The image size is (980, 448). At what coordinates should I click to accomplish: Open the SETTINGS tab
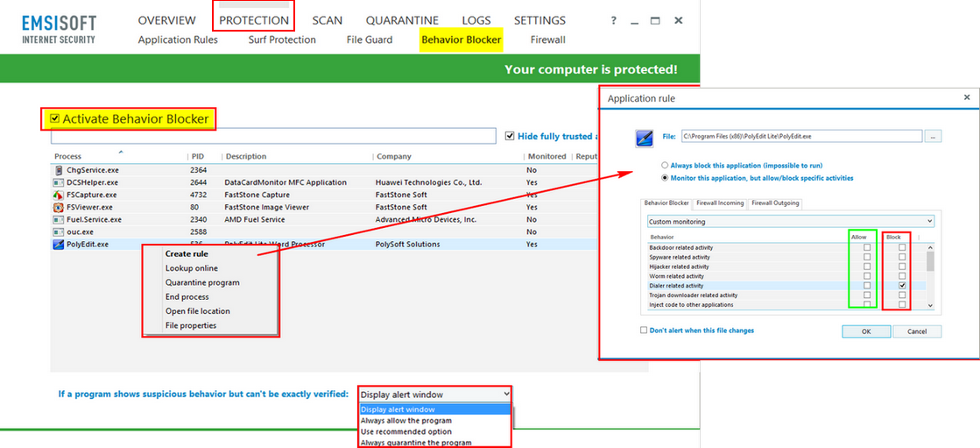tap(540, 21)
